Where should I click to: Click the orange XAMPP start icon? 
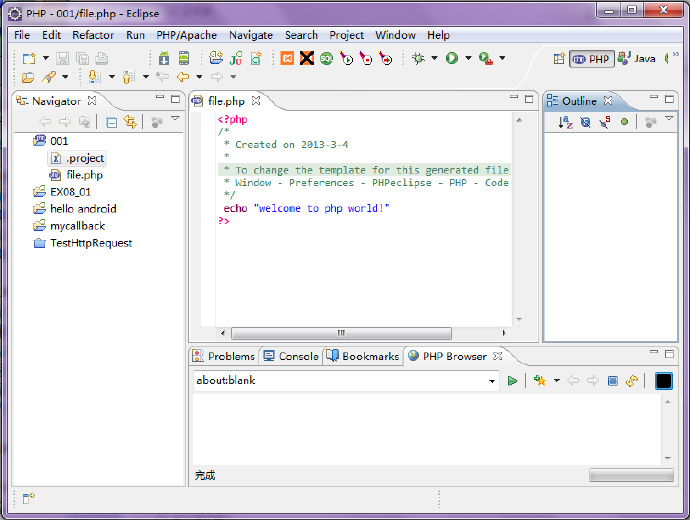pyautogui.click(x=287, y=58)
